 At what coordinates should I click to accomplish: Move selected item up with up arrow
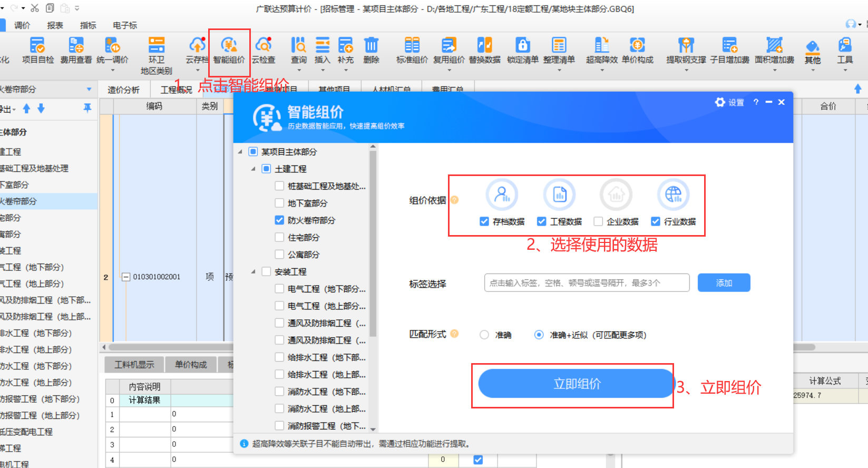point(26,109)
